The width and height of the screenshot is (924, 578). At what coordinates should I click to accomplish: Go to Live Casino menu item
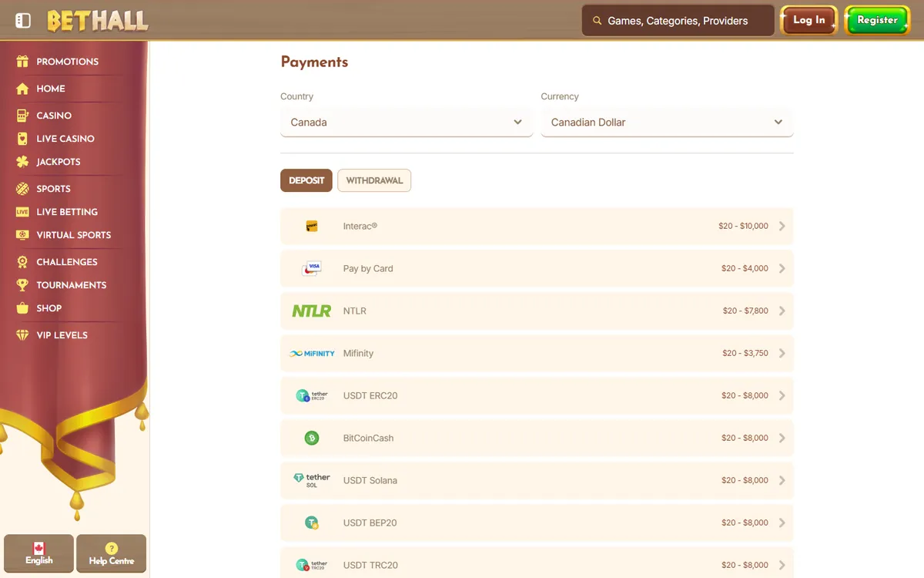point(65,139)
